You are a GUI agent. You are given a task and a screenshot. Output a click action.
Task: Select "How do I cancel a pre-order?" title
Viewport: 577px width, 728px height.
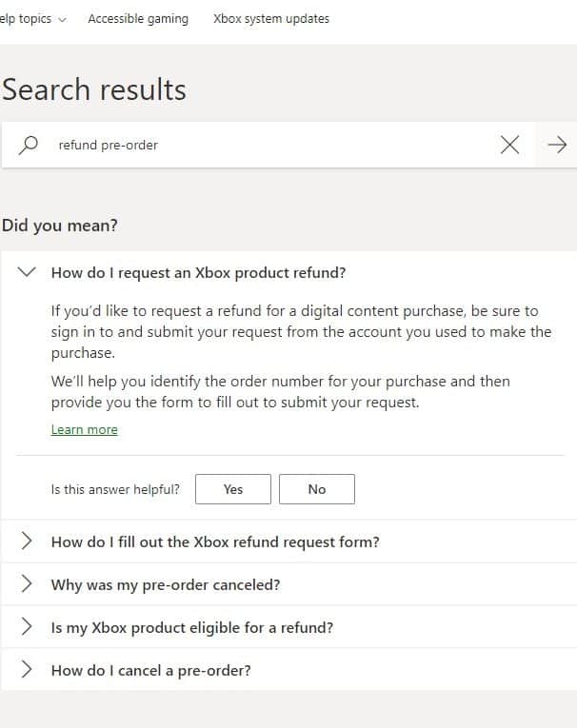[150, 671]
